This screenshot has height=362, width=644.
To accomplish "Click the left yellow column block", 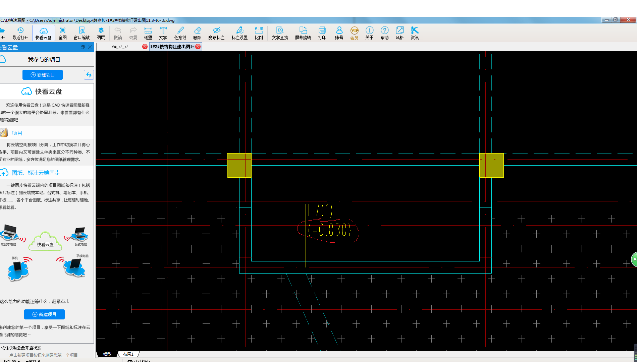I will click(239, 165).
